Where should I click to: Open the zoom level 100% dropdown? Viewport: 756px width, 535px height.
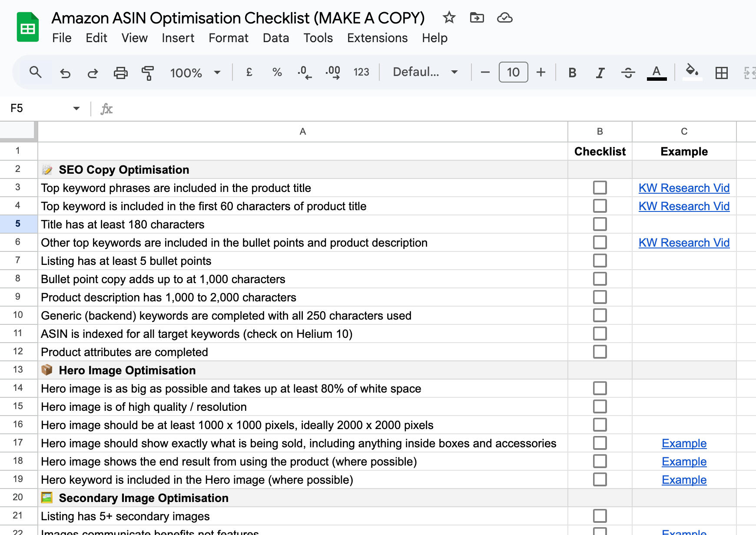[195, 73]
